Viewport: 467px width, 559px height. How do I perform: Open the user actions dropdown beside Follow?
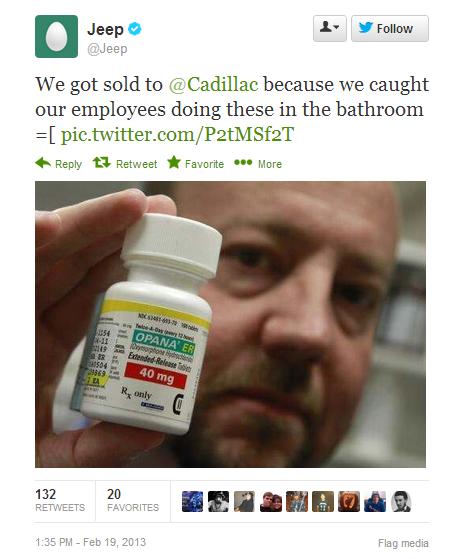click(330, 28)
